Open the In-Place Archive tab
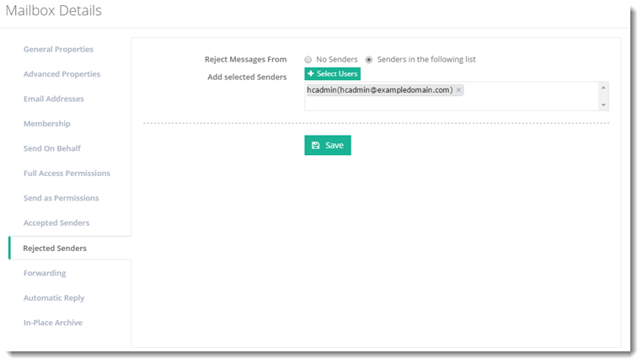The image size is (643, 364). [x=53, y=323]
